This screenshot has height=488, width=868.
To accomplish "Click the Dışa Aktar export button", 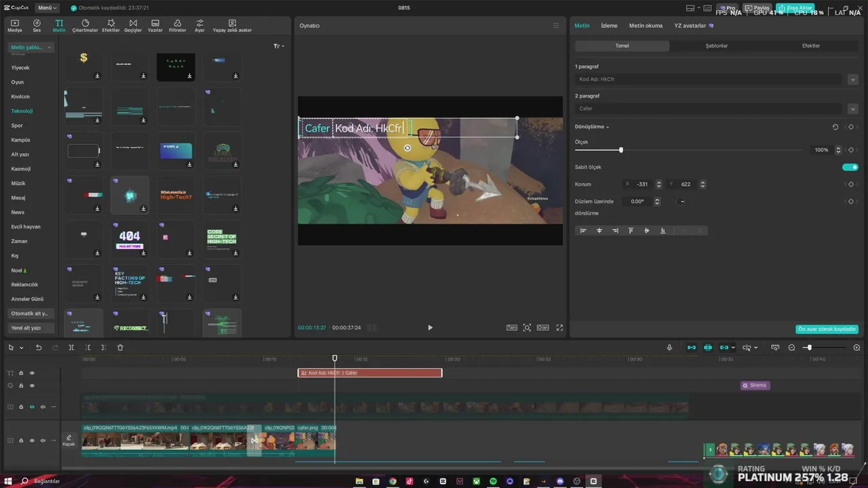I will tap(795, 8).
